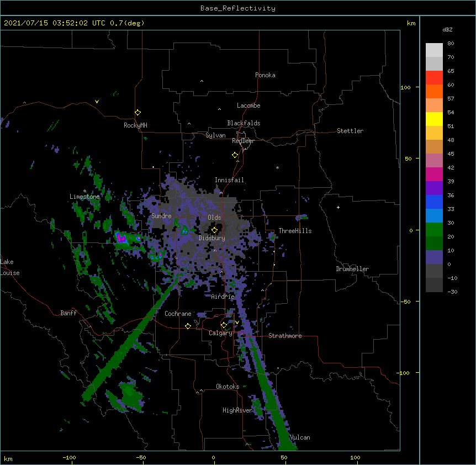
Task: Select the Strathmore label
Action: pyautogui.click(x=285, y=336)
